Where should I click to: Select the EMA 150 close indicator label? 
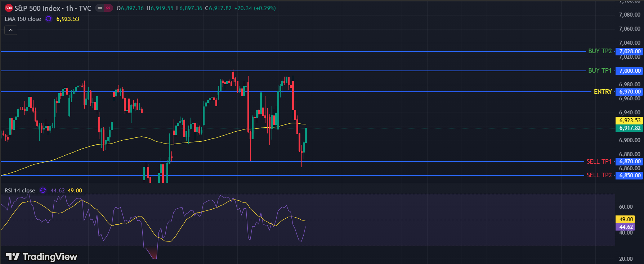click(23, 19)
